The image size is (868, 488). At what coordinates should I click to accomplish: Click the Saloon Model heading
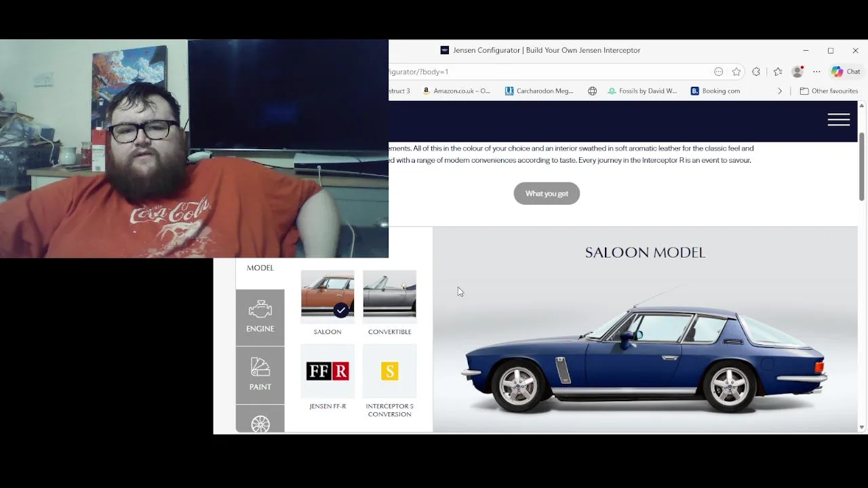(x=645, y=253)
